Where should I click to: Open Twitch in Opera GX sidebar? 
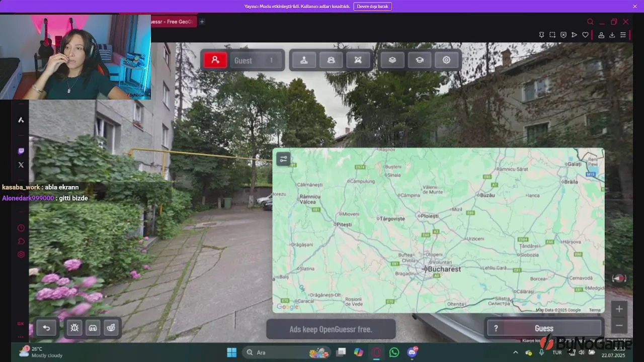[x=21, y=151]
